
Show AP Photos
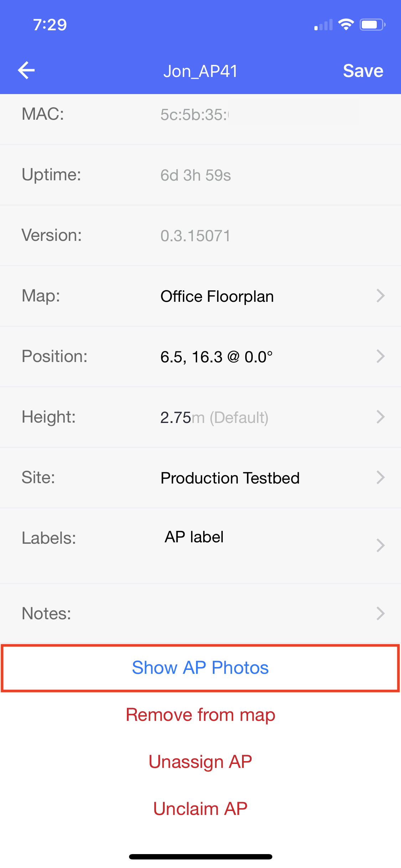(x=200, y=668)
